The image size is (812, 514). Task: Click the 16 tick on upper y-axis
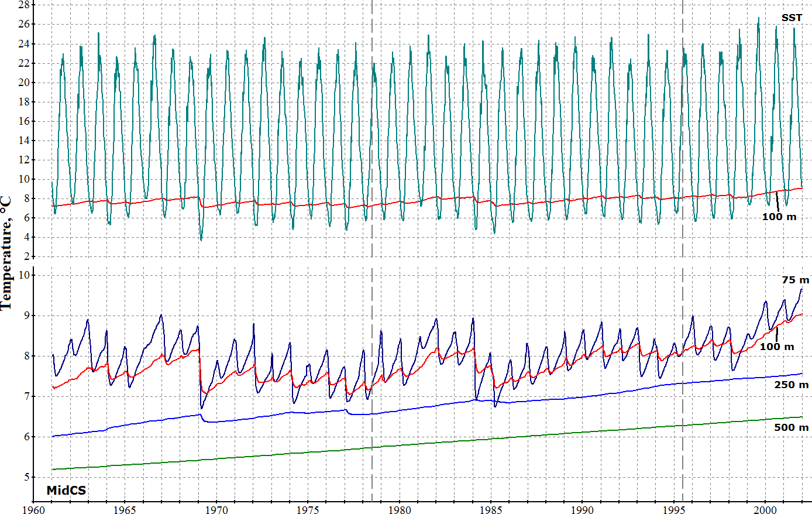click(24, 121)
